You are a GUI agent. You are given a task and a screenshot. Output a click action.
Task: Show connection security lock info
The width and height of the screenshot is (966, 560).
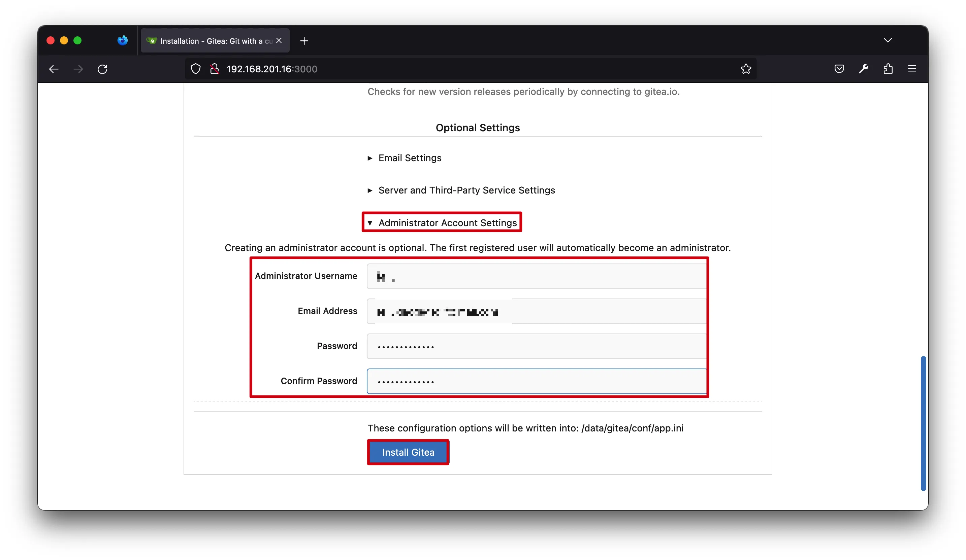coord(214,69)
